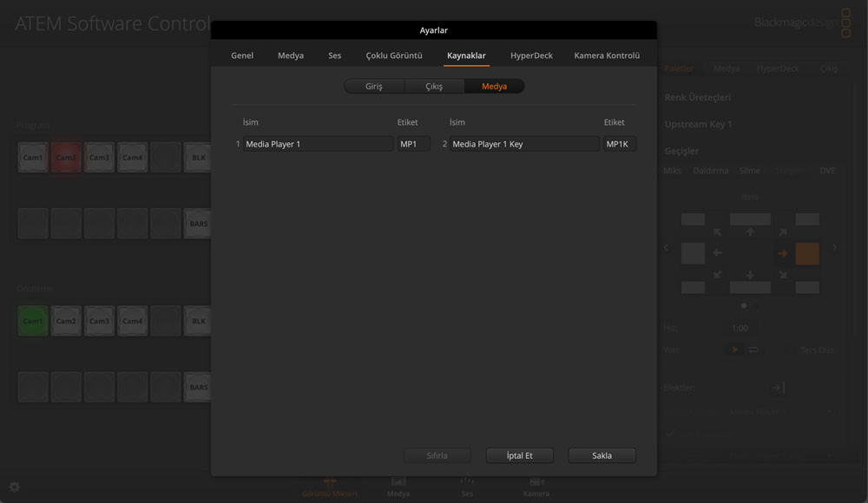Click the MP1 label field

pos(413,144)
